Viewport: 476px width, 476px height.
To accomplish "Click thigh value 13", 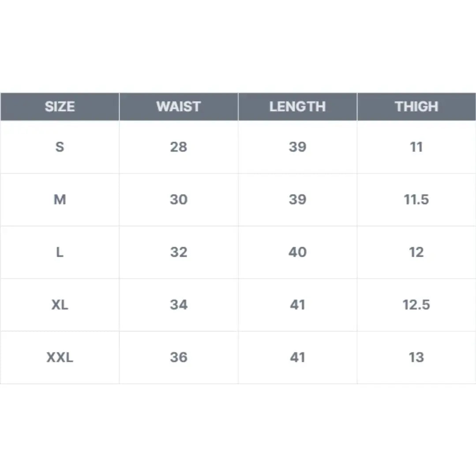I will (416, 357).
